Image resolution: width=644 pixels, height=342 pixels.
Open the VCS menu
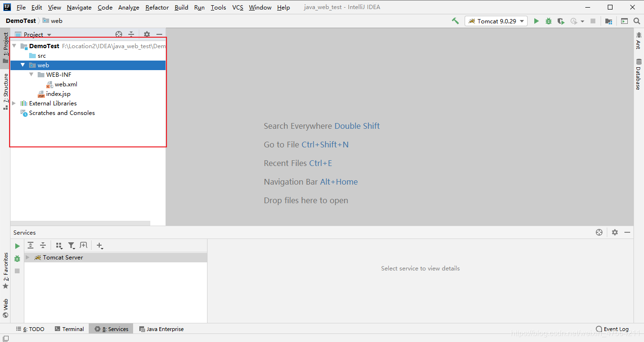(238, 7)
